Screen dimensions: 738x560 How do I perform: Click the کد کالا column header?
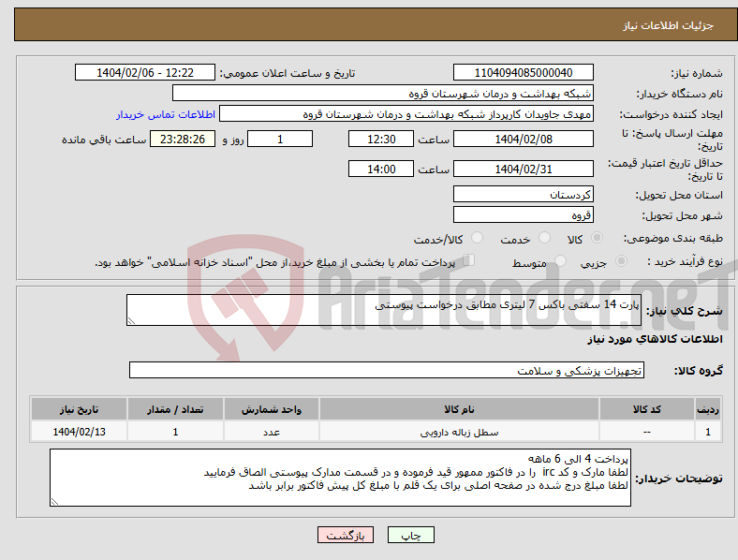coord(647,409)
